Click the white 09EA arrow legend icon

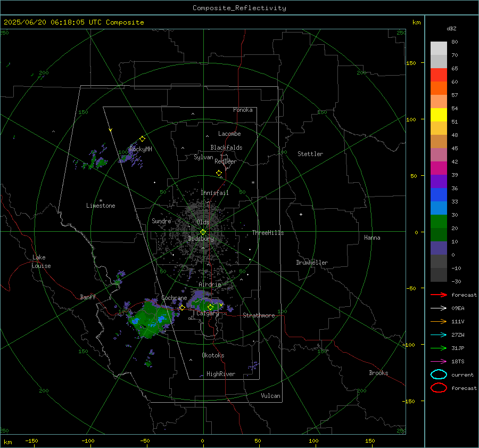click(x=439, y=308)
